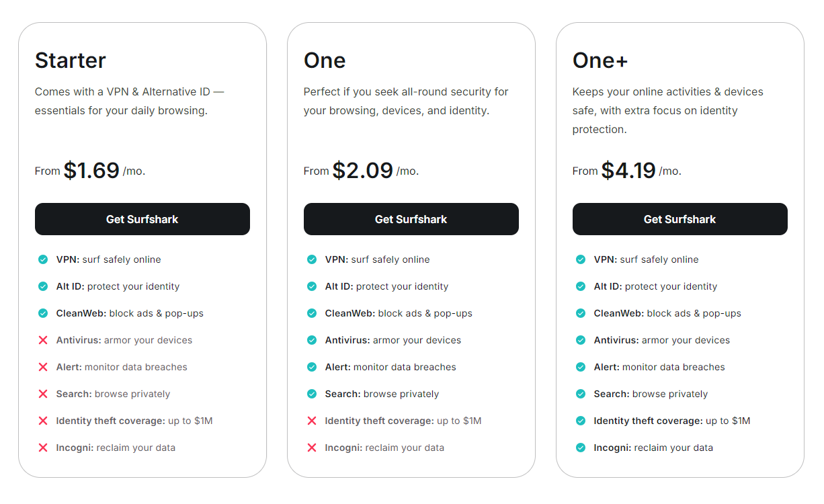Click Get Surfshark button under One plan
This screenshot has width=824, height=504.
(x=411, y=219)
